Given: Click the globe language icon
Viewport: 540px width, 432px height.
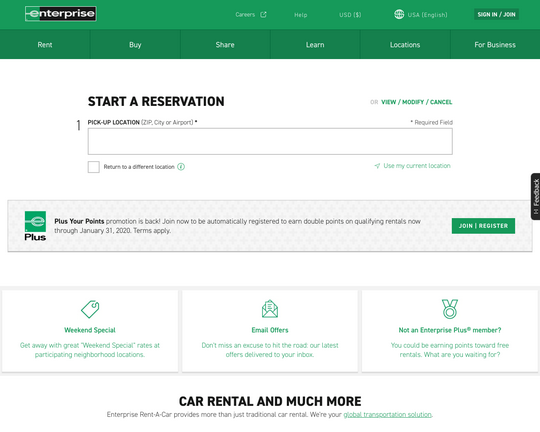Looking at the screenshot, I should pos(399,14).
